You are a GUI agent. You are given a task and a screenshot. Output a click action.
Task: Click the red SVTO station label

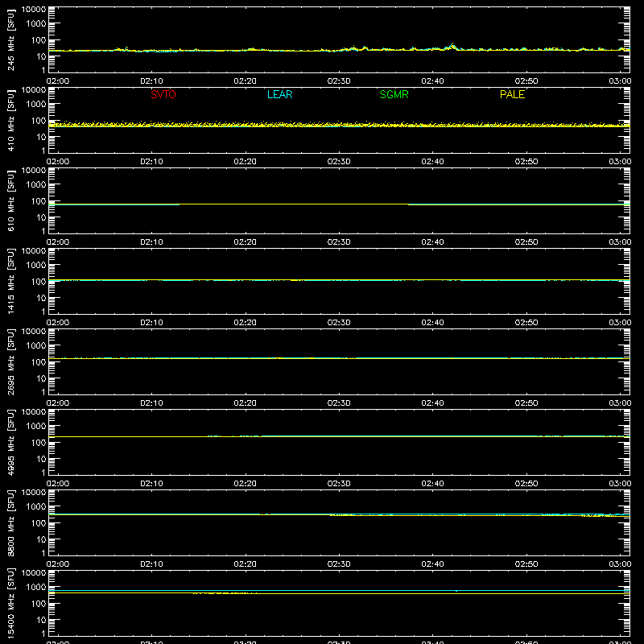pyautogui.click(x=163, y=94)
